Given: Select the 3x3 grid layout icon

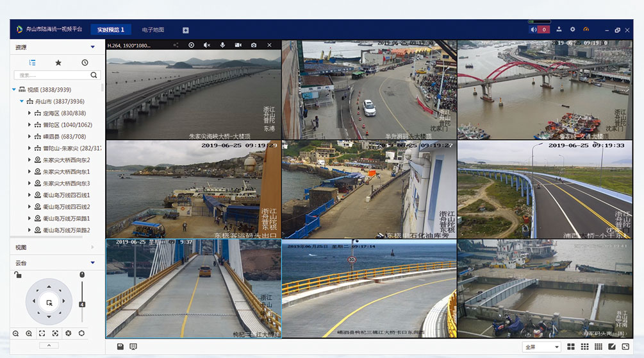Looking at the screenshot, I should point(584,346).
